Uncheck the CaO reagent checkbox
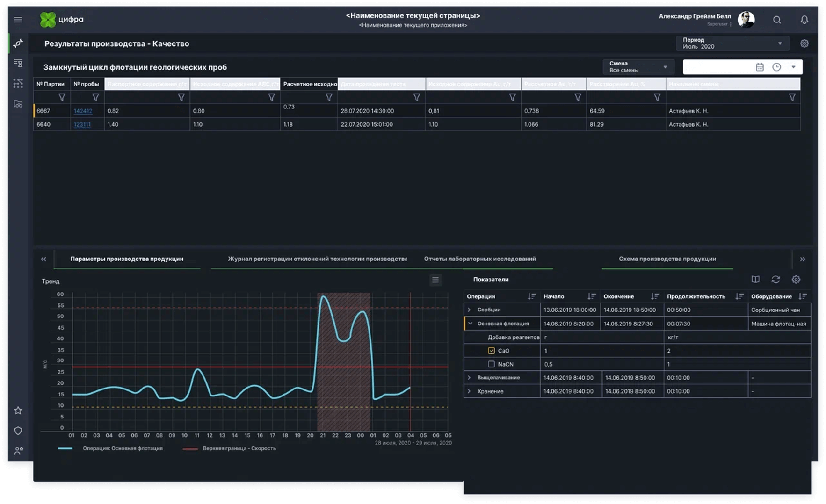Image resolution: width=826 pixels, height=504 pixels. (491, 351)
